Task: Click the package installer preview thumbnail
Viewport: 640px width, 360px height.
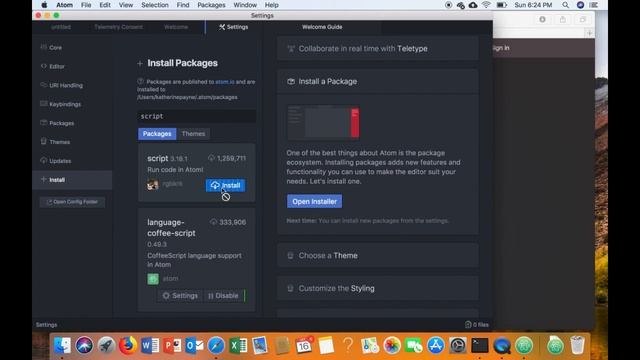Action: [323, 122]
